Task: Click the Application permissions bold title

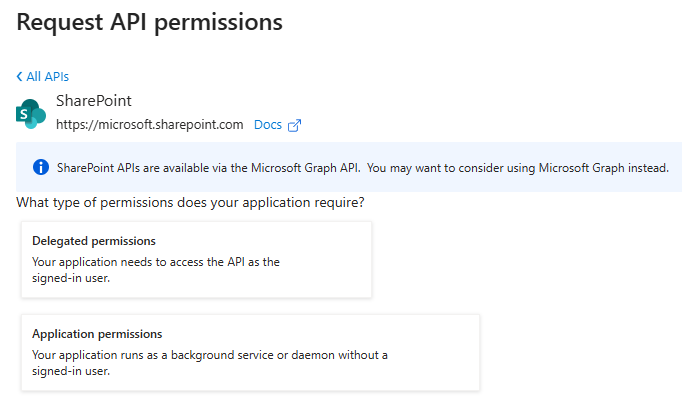Action: [97, 334]
